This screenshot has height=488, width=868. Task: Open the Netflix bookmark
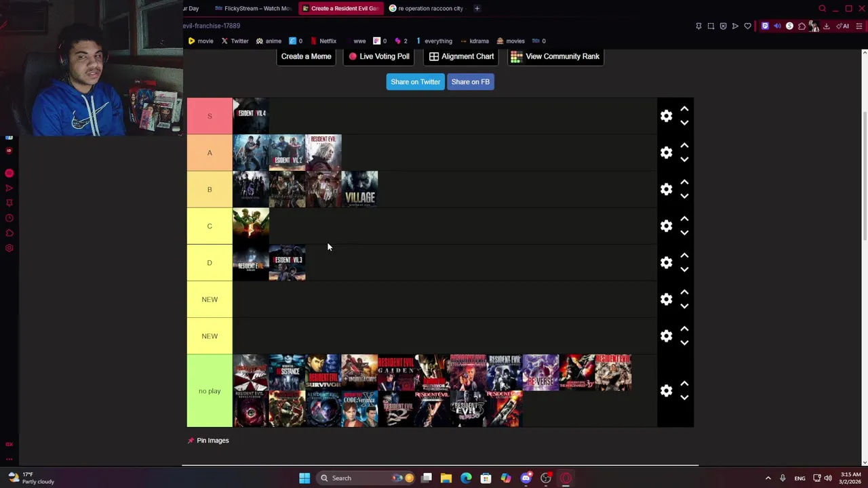[323, 41]
